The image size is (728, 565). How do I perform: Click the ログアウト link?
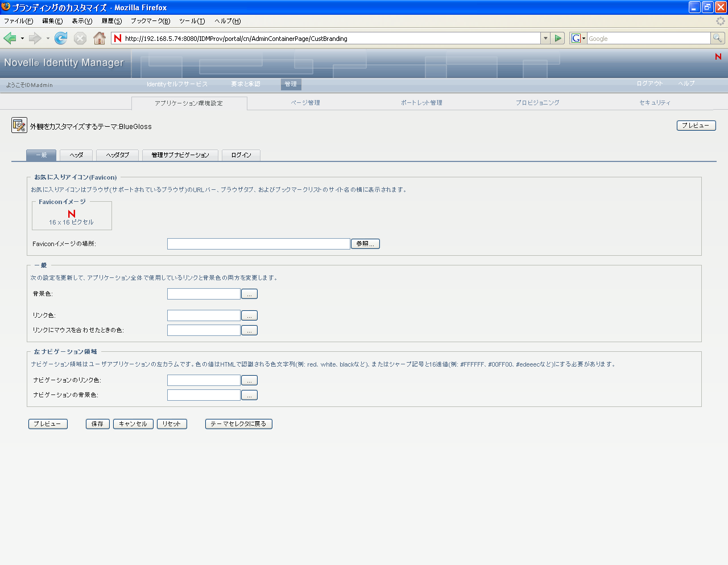650,84
